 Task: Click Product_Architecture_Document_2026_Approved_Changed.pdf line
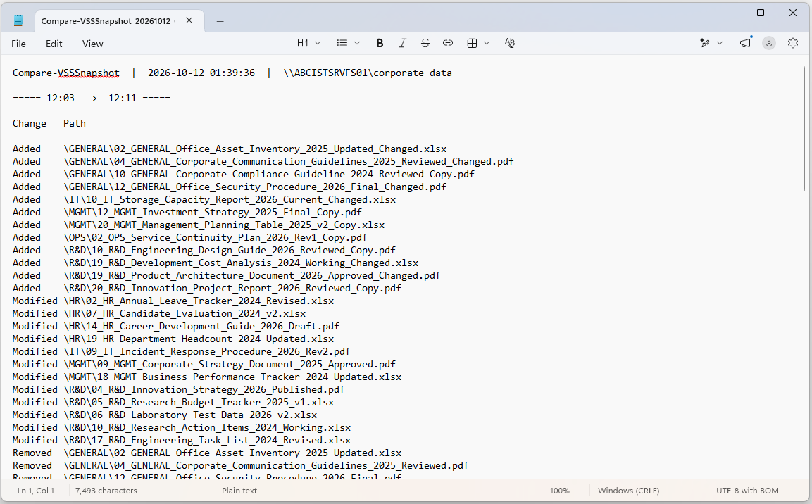(227, 276)
